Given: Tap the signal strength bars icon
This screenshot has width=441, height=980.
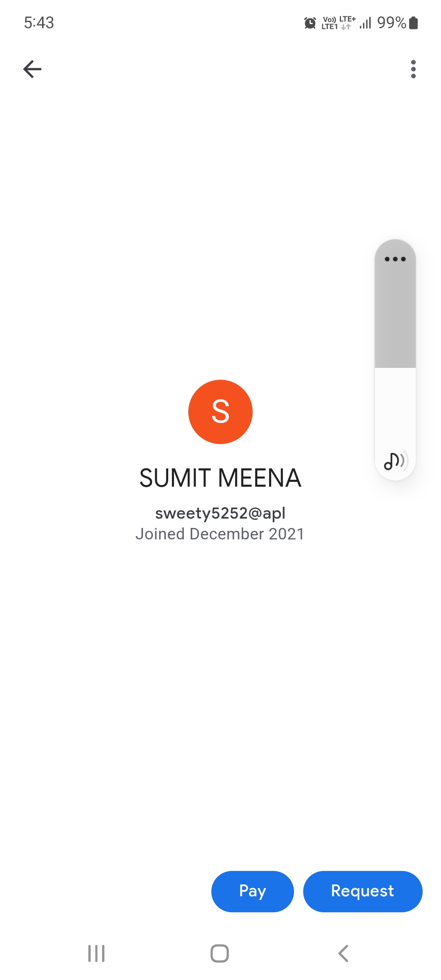Looking at the screenshot, I should click(365, 23).
